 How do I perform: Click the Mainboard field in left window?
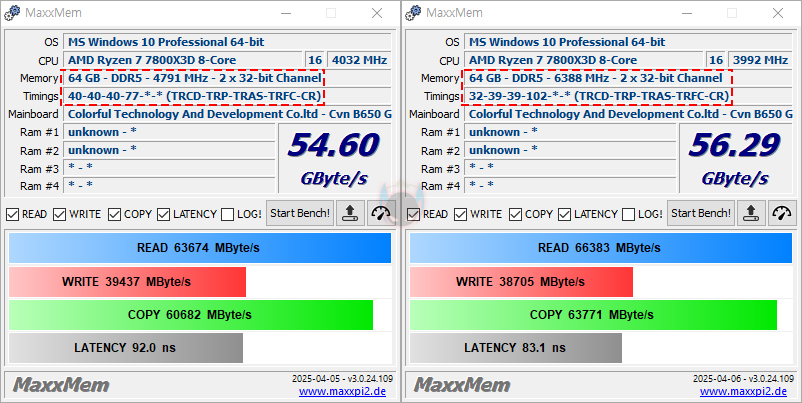(227, 114)
